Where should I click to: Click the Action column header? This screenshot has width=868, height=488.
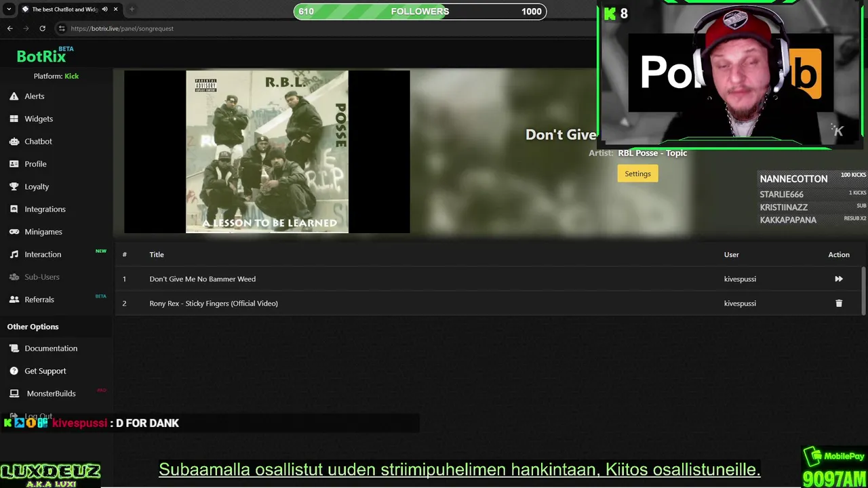839,254
